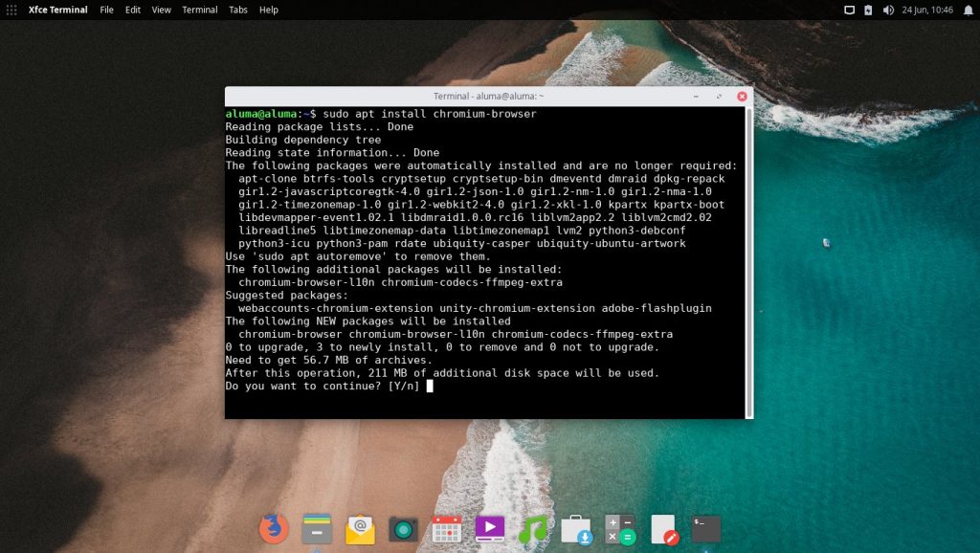The height and width of the screenshot is (553, 980).
Task: Open the software store dock icon
Action: (576, 530)
